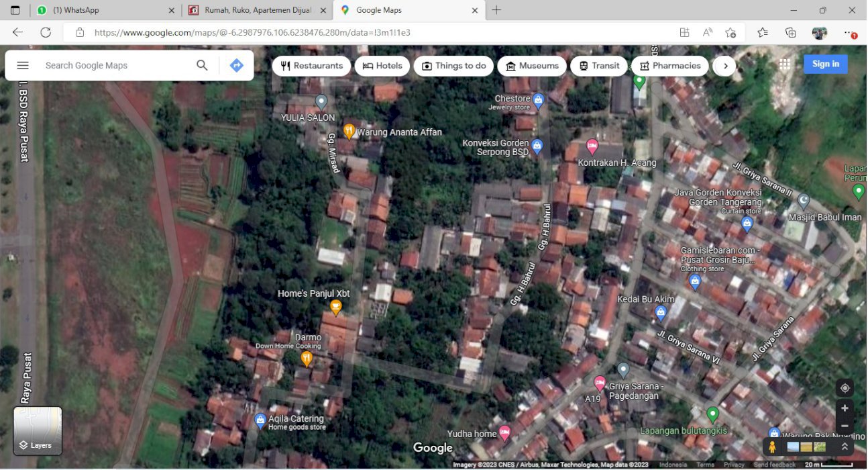The height and width of the screenshot is (470, 868).
Task: Click the Home's Panjul Xbt pin
Action: 336,307
